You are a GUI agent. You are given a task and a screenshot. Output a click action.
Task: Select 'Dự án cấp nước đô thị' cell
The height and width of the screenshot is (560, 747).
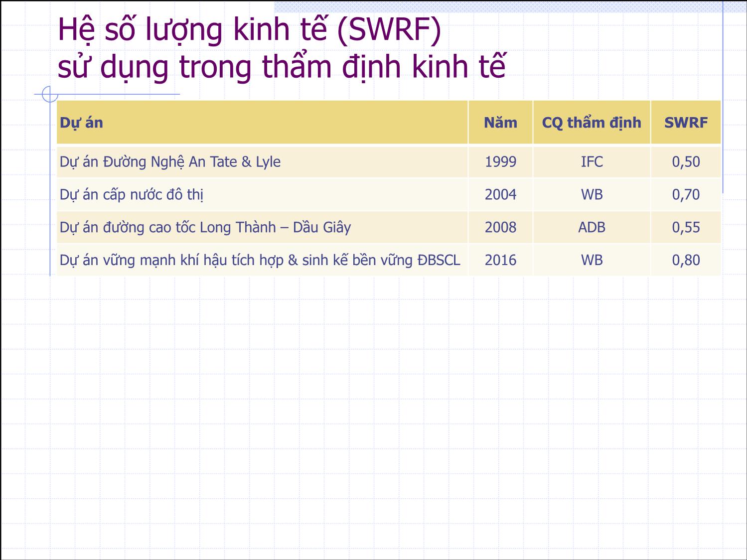pyautogui.click(x=262, y=194)
